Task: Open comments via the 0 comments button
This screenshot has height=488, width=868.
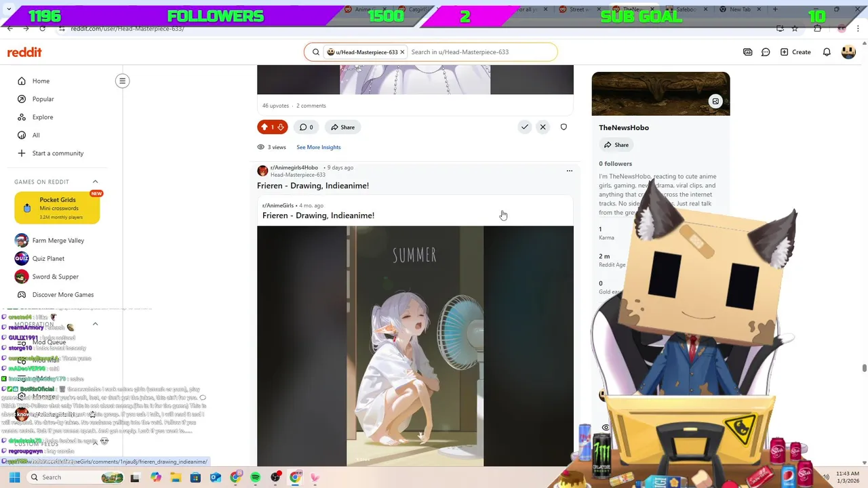Action: tap(305, 127)
